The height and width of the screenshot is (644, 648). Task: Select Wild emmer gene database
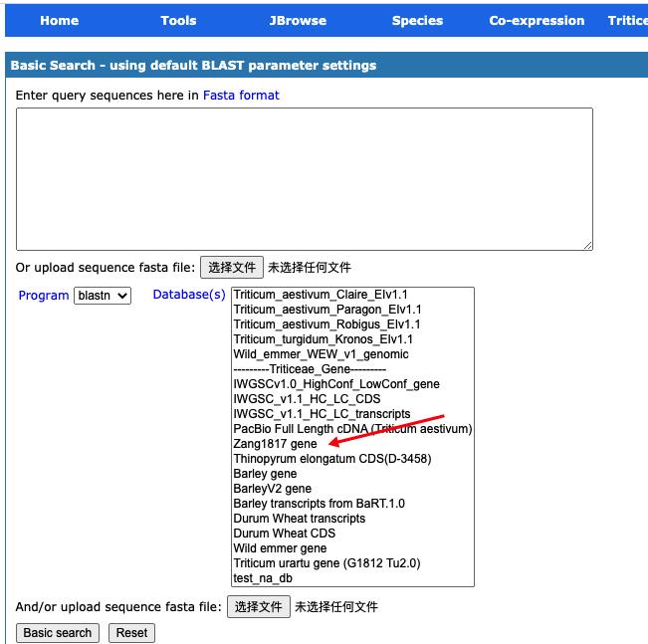click(x=352, y=548)
